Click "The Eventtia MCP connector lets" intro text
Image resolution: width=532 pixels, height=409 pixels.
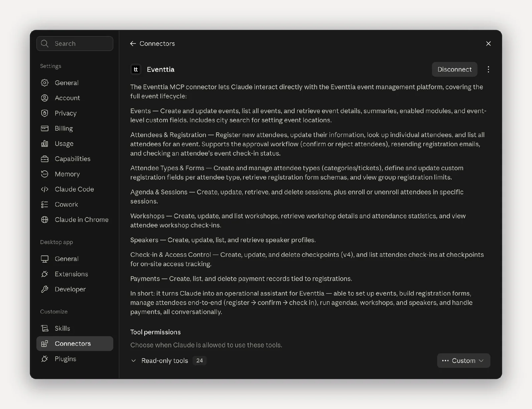point(307,92)
